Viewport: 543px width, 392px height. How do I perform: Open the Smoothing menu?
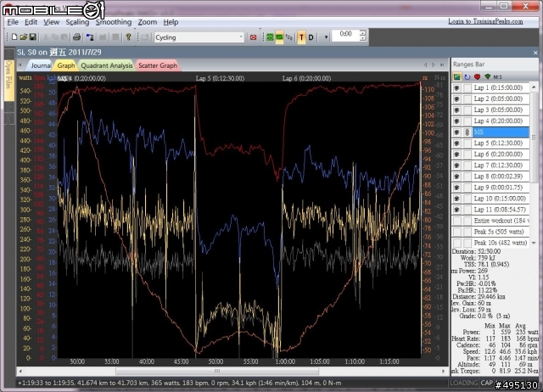pos(114,22)
